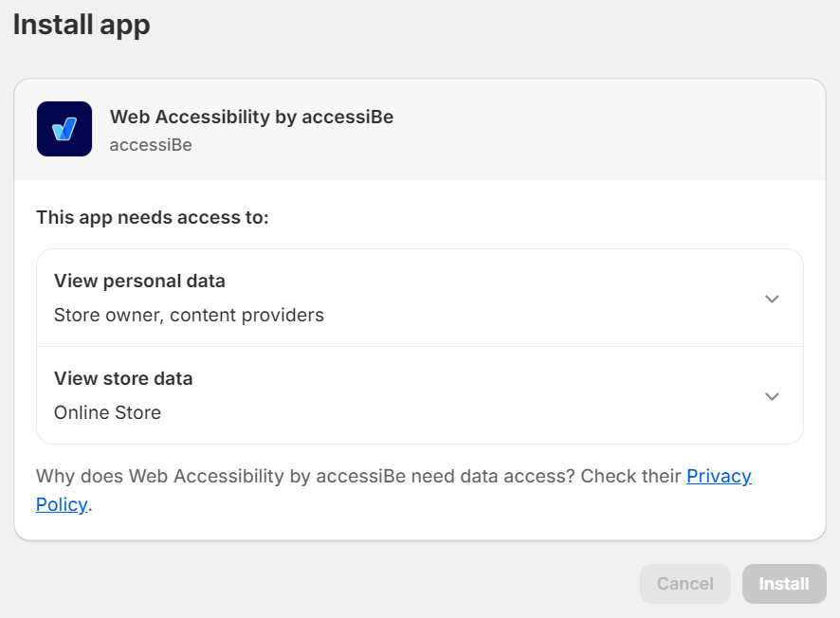
Task: Select the blue checkmark logo of accessiBe
Action: coord(64,128)
